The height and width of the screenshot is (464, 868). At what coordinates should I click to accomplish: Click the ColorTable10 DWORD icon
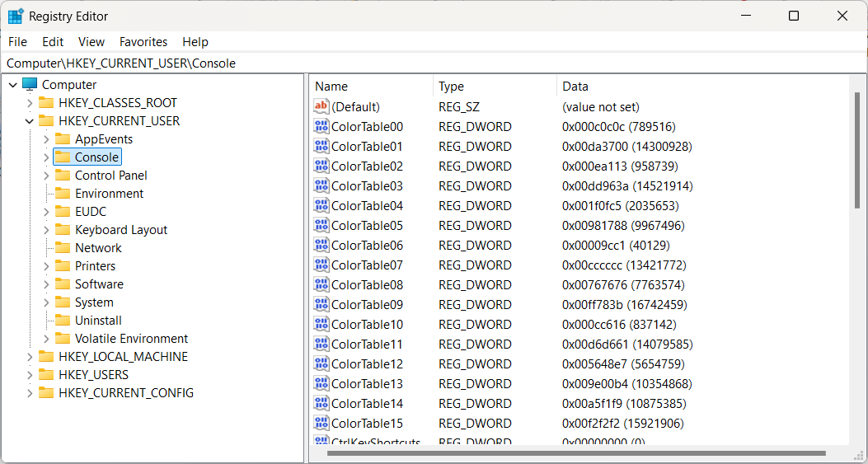pos(321,324)
